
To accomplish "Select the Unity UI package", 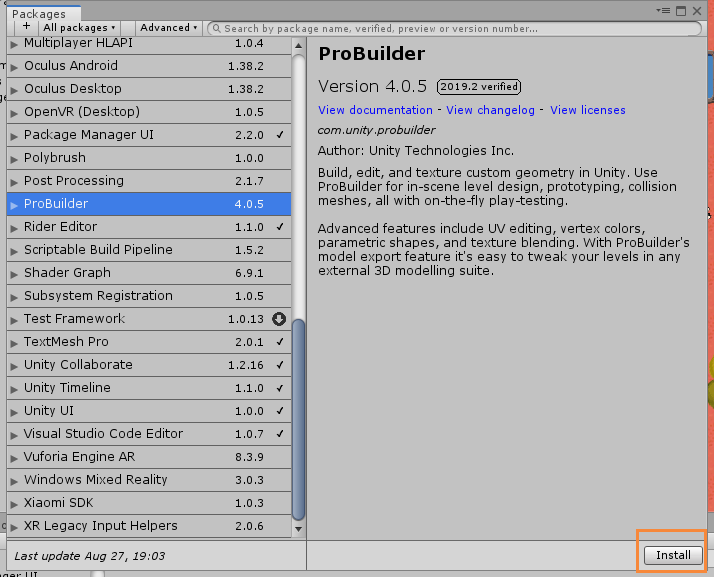I will (x=149, y=411).
